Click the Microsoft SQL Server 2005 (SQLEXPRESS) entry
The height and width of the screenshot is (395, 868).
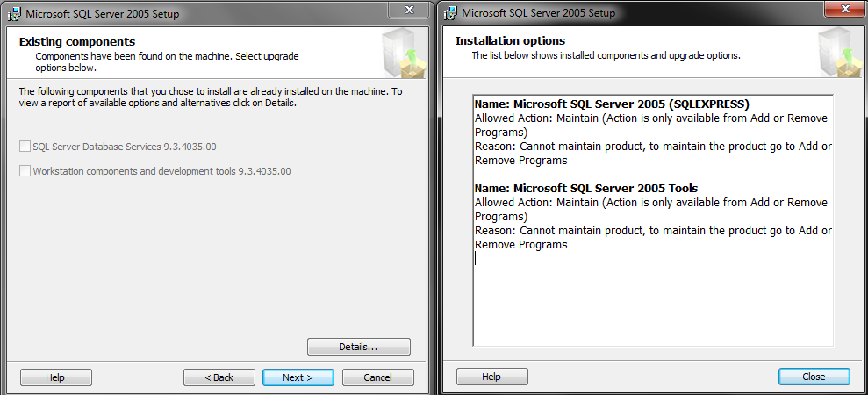(612, 104)
